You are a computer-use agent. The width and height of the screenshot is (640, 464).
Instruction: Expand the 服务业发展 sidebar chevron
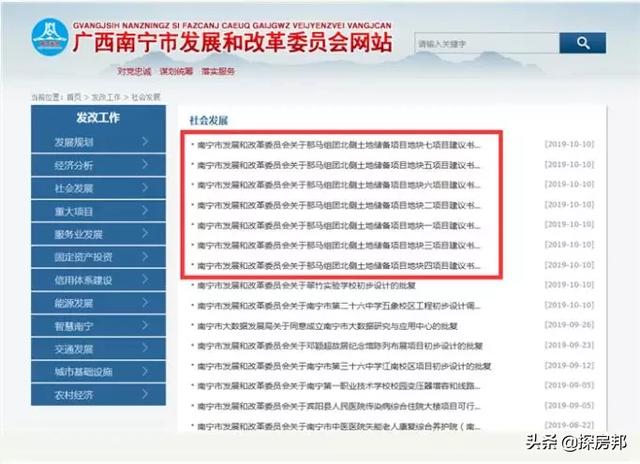(x=145, y=233)
